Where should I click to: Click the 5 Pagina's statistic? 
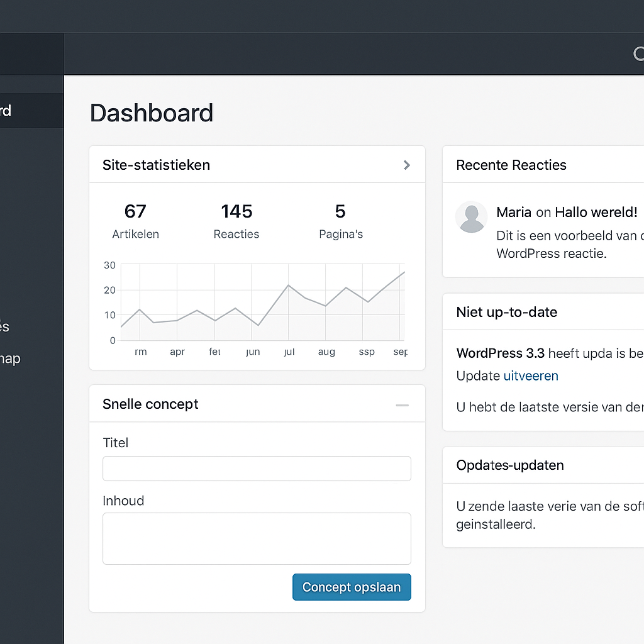pos(340,221)
